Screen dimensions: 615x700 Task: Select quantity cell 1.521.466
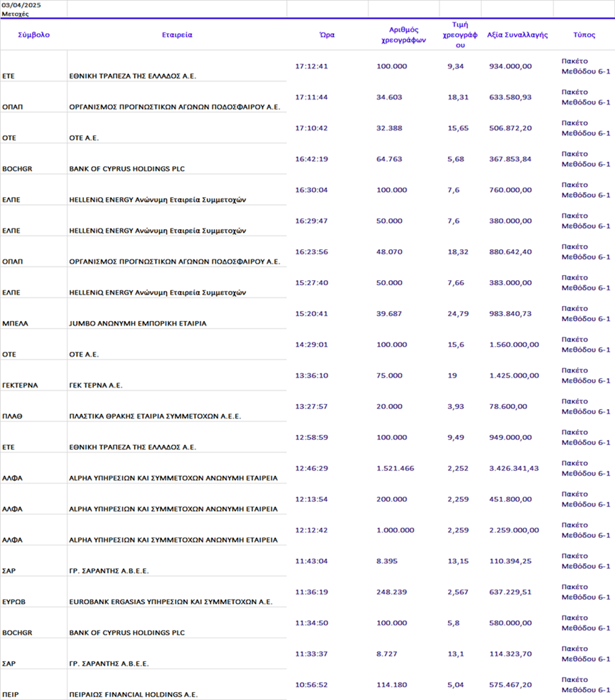[395, 469]
